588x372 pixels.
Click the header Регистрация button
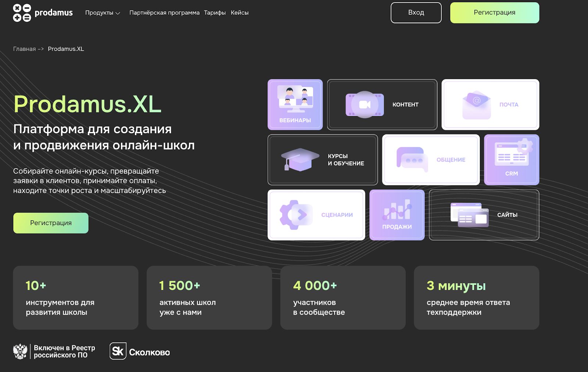[495, 13]
